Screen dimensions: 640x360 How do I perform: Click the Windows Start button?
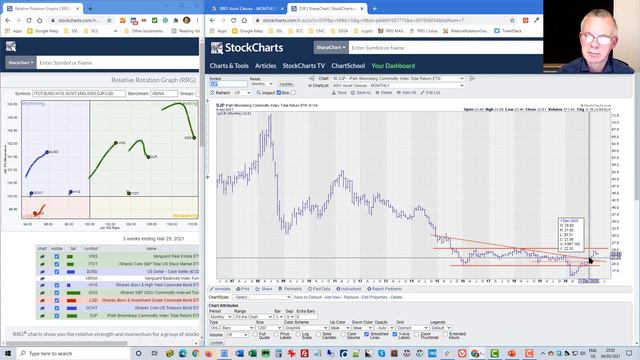pos(7,353)
